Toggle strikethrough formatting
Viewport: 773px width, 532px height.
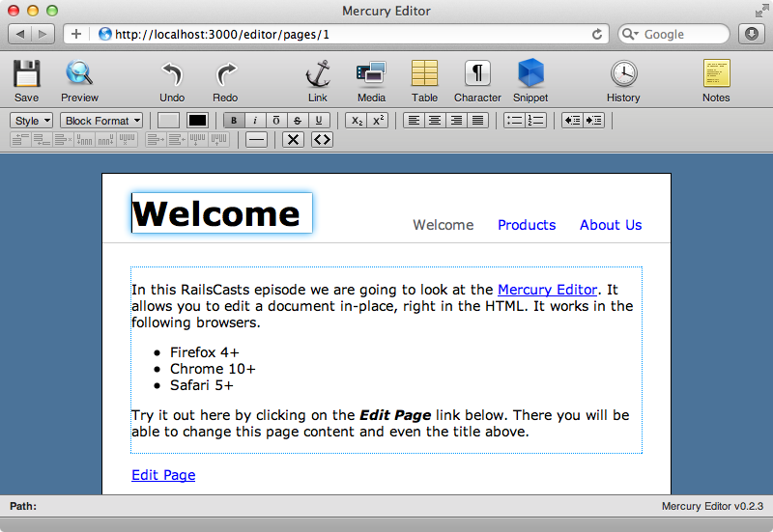tap(298, 120)
